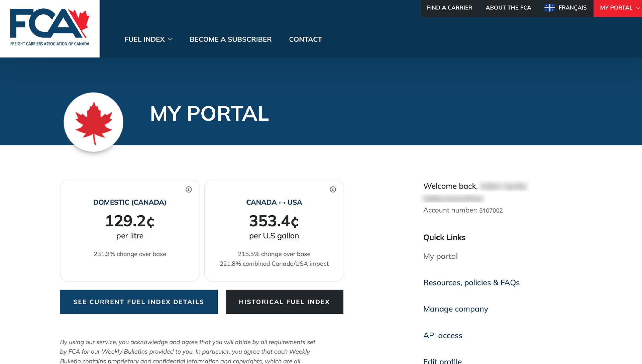Click the 129.2¢ domestic fuel price
642x364 pixels.
click(130, 221)
